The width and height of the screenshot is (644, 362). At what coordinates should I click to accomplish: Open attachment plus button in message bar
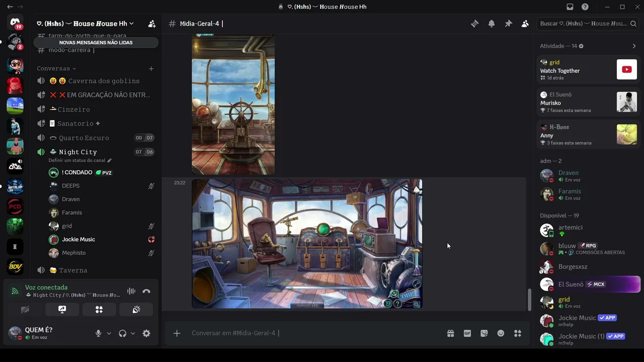pos(177,333)
